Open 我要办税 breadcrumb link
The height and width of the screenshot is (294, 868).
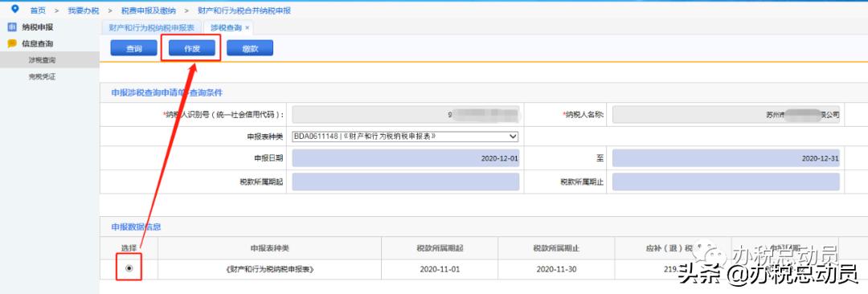[x=83, y=10]
